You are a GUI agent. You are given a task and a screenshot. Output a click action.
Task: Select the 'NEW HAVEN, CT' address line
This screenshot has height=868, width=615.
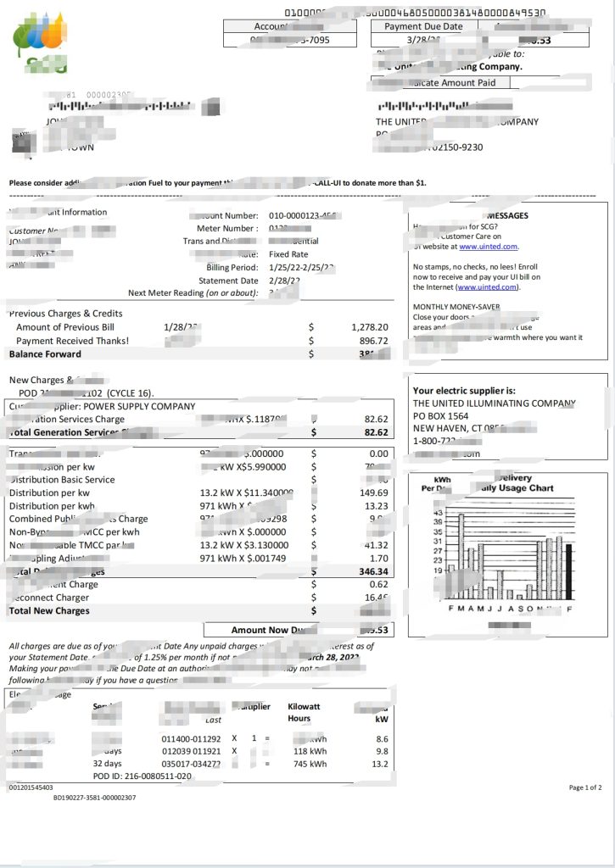click(x=448, y=428)
